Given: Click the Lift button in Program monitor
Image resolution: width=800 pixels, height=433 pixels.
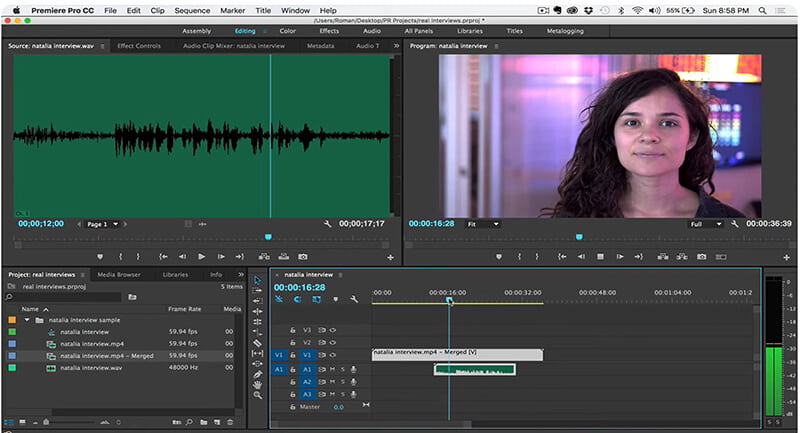Looking at the screenshot, I should pos(663,257).
